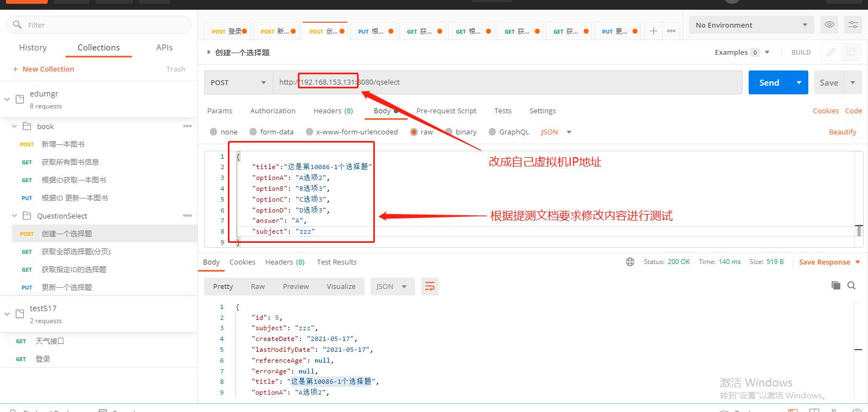Click the edit pencil icon beside BUILD
This screenshot has height=412, width=868.
click(x=831, y=52)
